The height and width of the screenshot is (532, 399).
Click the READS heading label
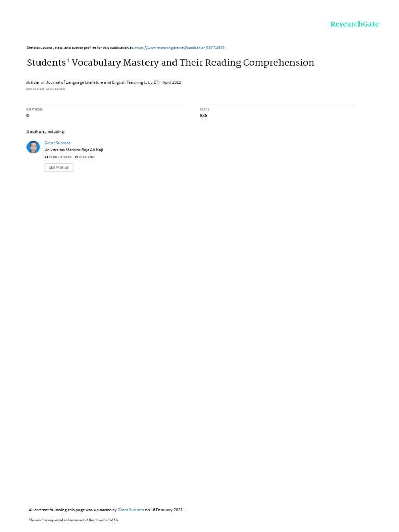tap(204, 109)
